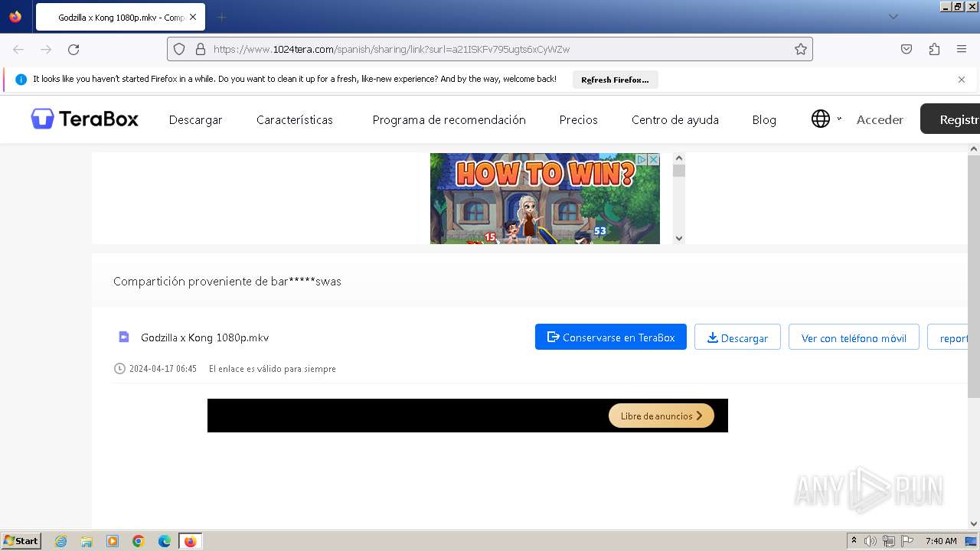Open a new tab with the plus button
This screenshot has height=551, width=980.
click(x=221, y=17)
